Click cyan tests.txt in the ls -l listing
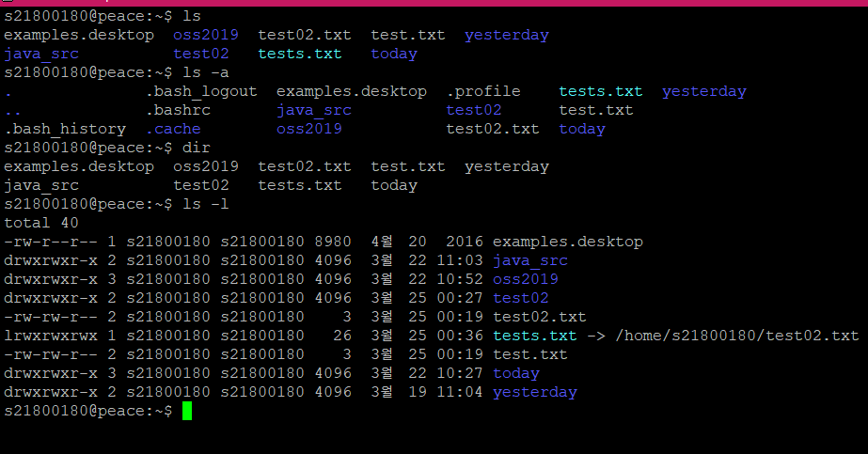This screenshot has width=868, height=454. pos(535,336)
